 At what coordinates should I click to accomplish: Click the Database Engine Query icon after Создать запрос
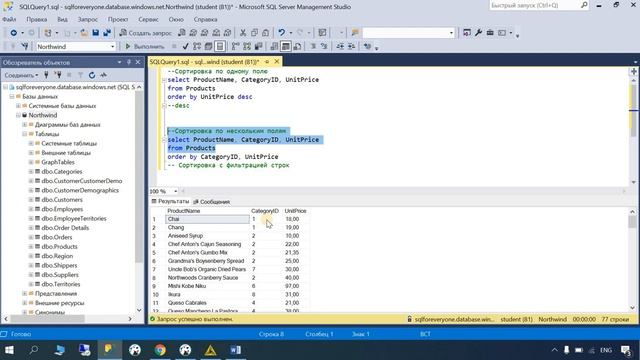pos(182,33)
